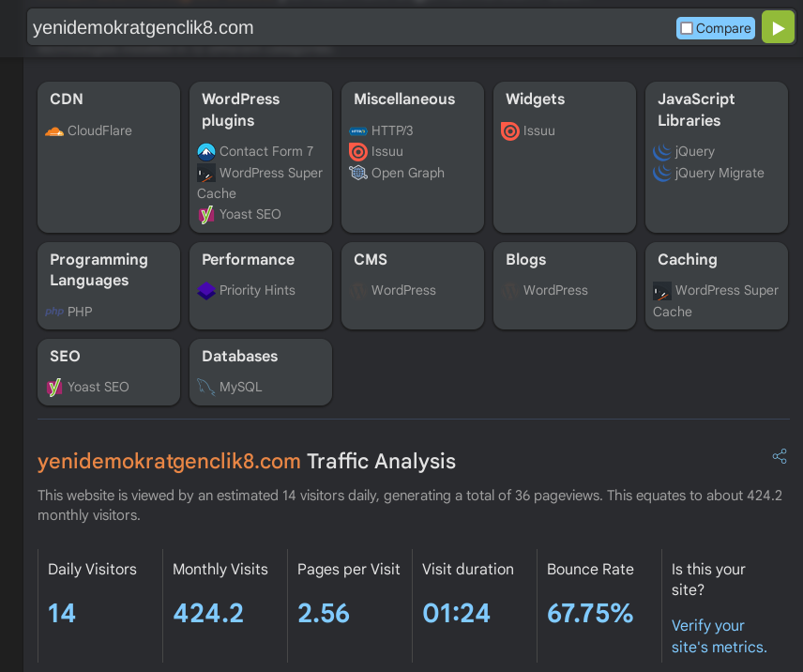
Task: Open the Priority Hints link
Action: [x=257, y=290]
